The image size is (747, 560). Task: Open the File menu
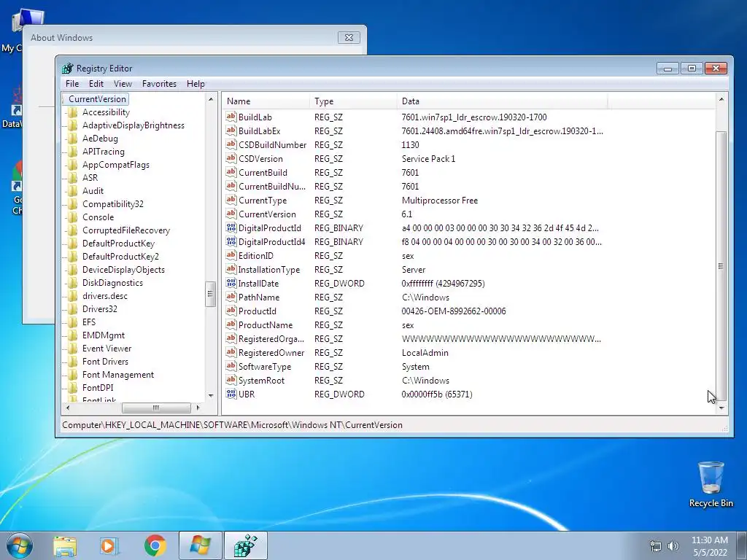tap(72, 84)
